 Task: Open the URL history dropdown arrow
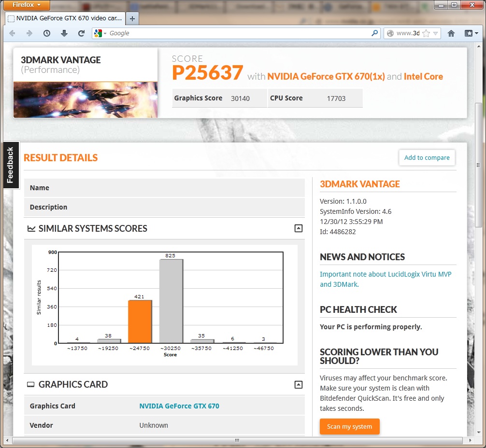[435, 33]
